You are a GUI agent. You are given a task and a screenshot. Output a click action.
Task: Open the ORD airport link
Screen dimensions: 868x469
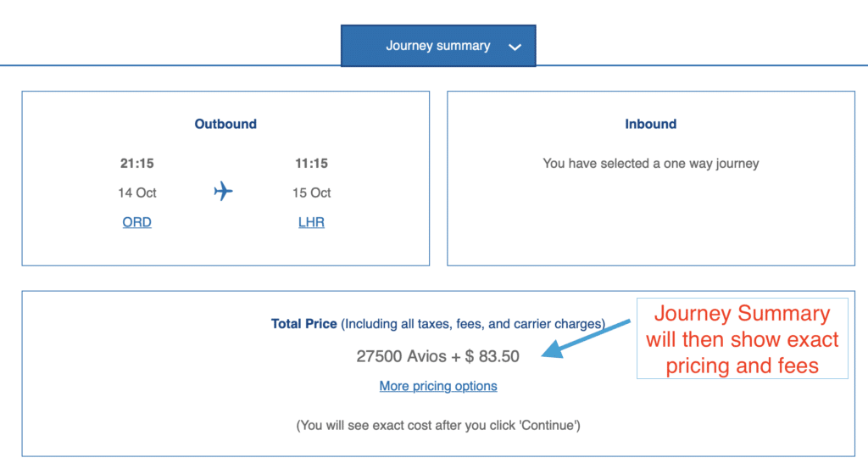point(137,222)
